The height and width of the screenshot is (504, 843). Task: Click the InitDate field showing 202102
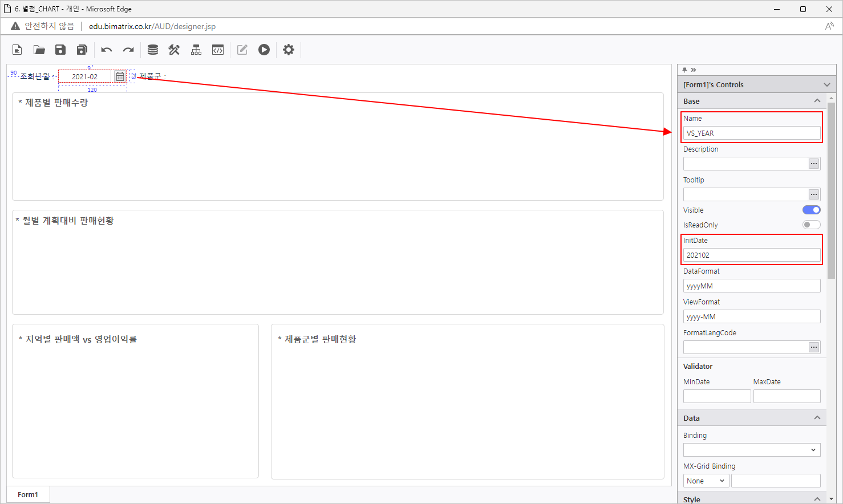point(752,255)
